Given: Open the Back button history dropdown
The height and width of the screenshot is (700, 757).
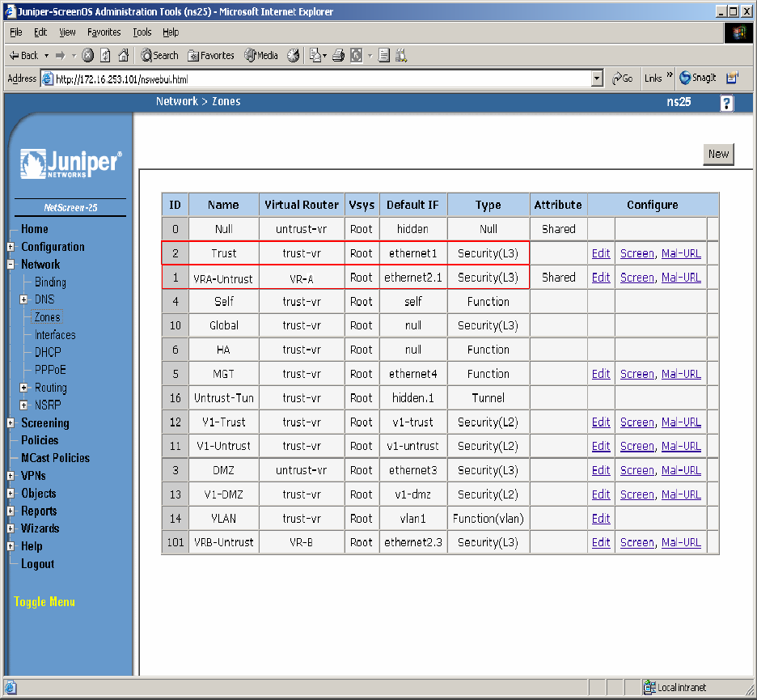Looking at the screenshot, I should point(46,56).
